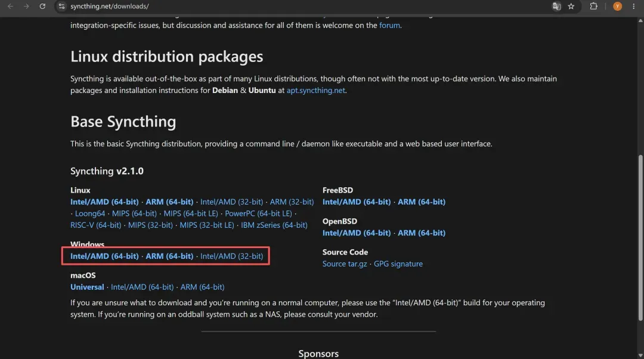Screen dimensions: 644x359
Task: Open the orange profile avatar
Action: 617,6
